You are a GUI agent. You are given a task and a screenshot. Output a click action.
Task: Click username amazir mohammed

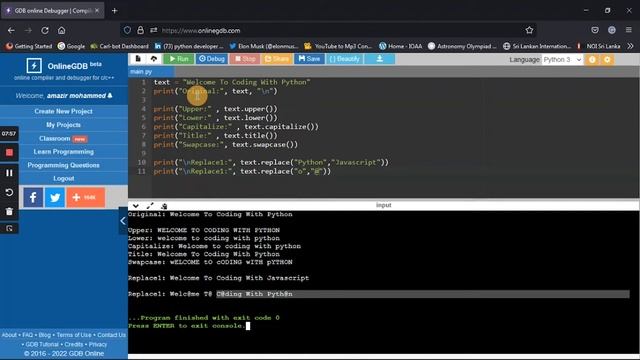(x=76, y=96)
